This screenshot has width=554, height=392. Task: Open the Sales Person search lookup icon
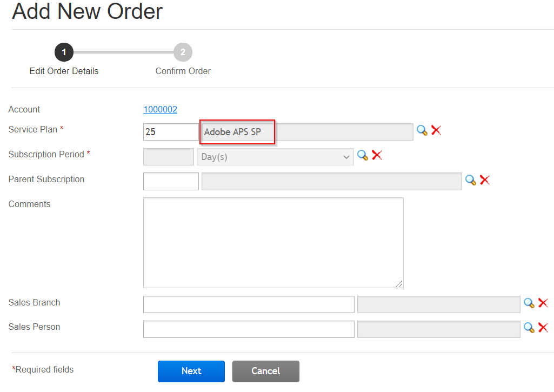[529, 328]
